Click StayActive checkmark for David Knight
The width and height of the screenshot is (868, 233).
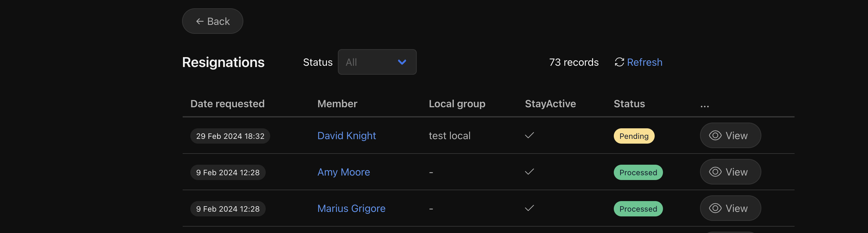[x=529, y=135]
